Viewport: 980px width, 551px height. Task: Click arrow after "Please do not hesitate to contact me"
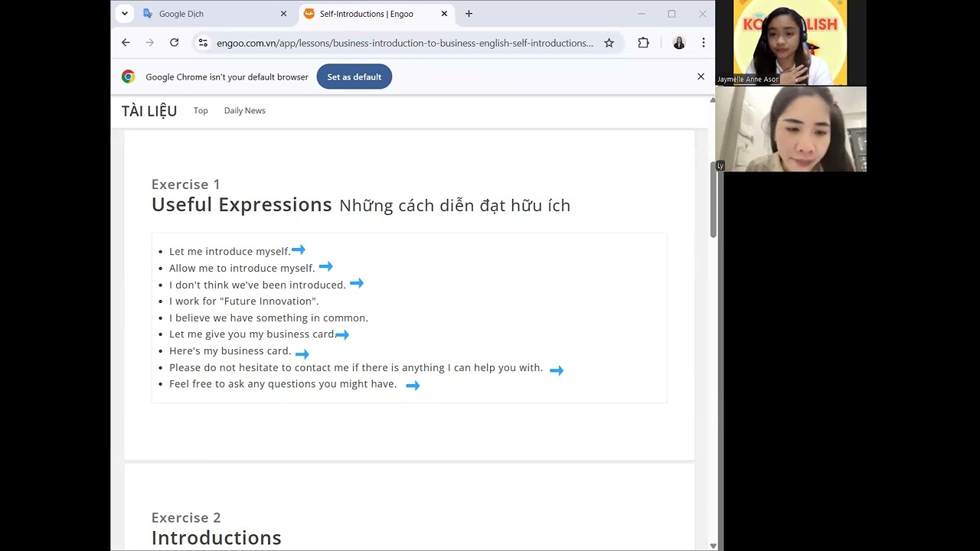pyautogui.click(x=557, y=370)
